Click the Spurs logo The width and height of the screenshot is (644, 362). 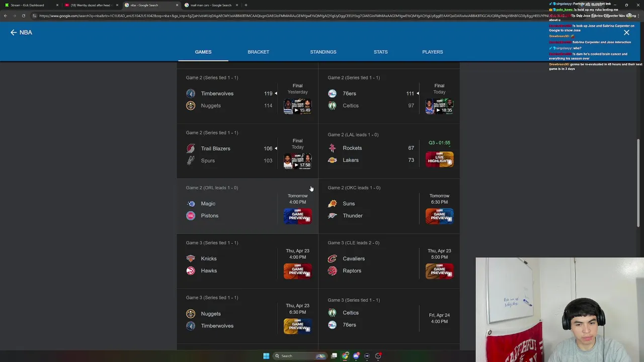[x=190, y=160]
